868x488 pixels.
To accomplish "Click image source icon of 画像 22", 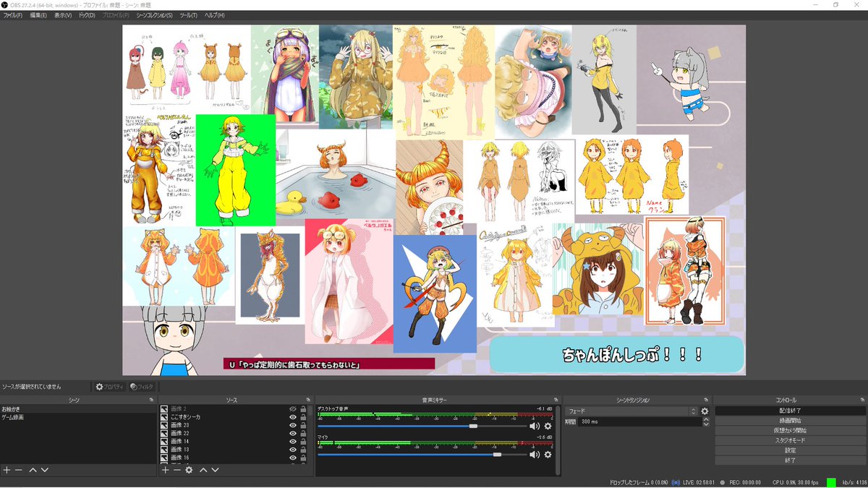I will (164, 433).
